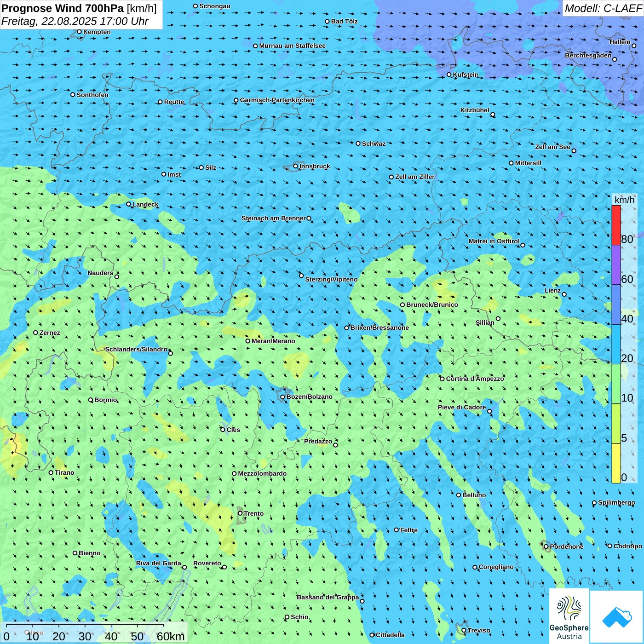This screenshot has width=644, height=644.
Task: Click the red legend color above 80 km/h
Action: 616,225
